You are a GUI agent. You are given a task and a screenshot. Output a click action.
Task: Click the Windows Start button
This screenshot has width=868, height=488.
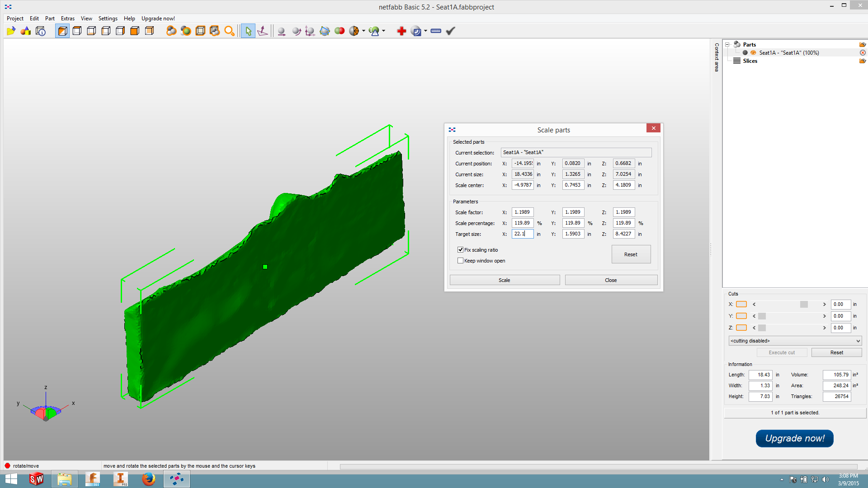point(11,479)
